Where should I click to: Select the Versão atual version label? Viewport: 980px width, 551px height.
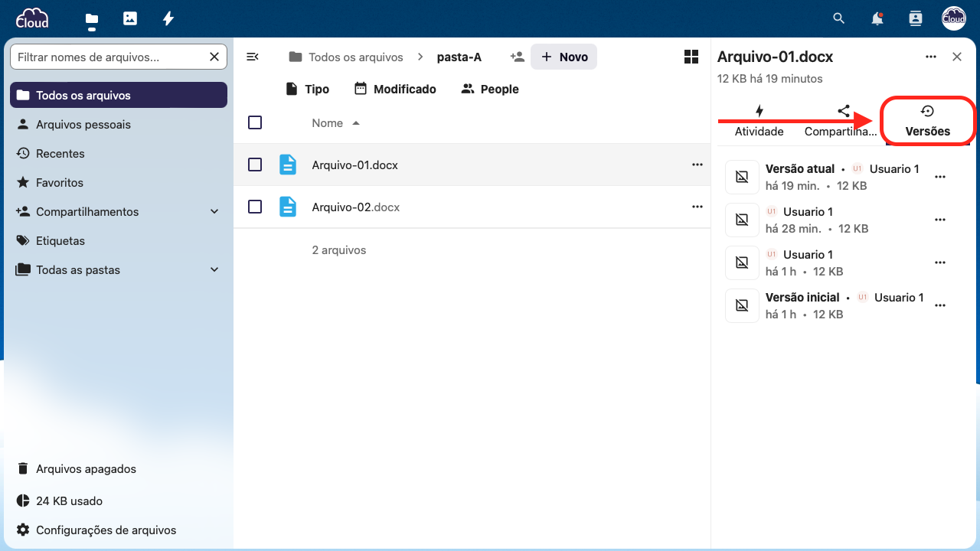tap(800, 168)
